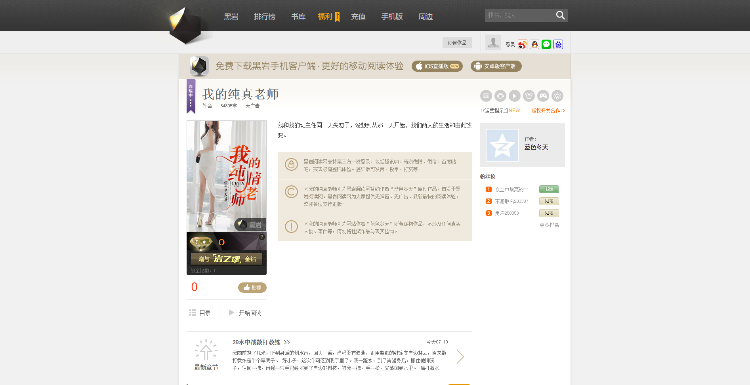Click rank 1 entry text

pyautogui.click(x=512, y=189)
